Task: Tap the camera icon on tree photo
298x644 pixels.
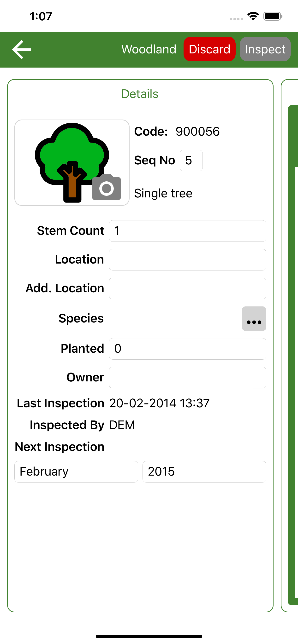Action: [107, 187]
